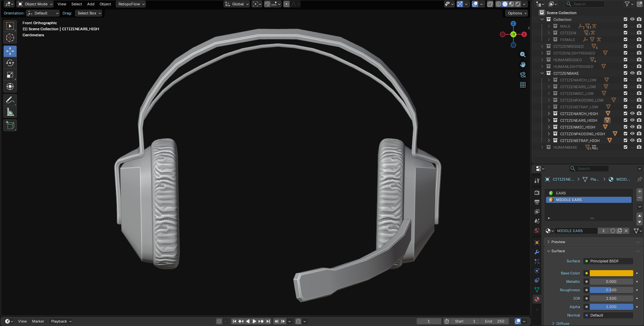Viewport: 644px width, 326px height.
Task: Expand the CITIZENRIGGED collection
Action: click(542, 46)
